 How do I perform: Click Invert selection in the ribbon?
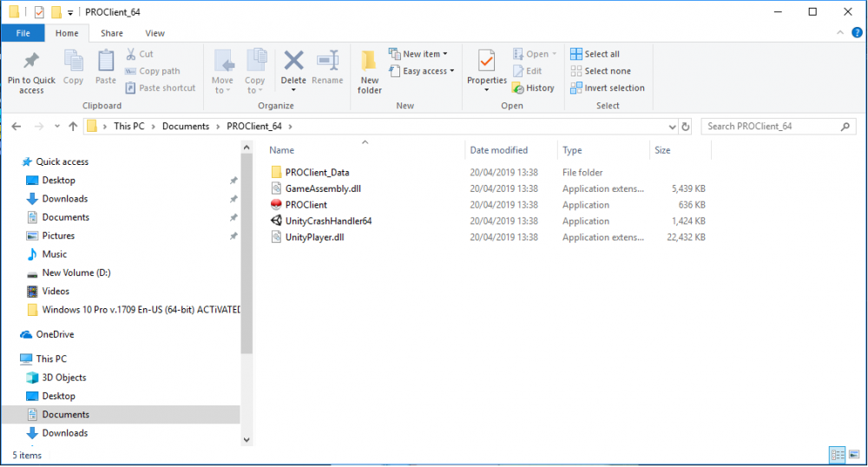[x=607, y=88]
